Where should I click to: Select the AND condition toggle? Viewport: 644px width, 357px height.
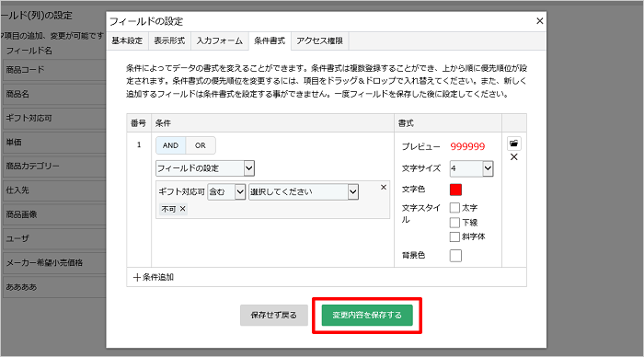(x=170, y=145)
